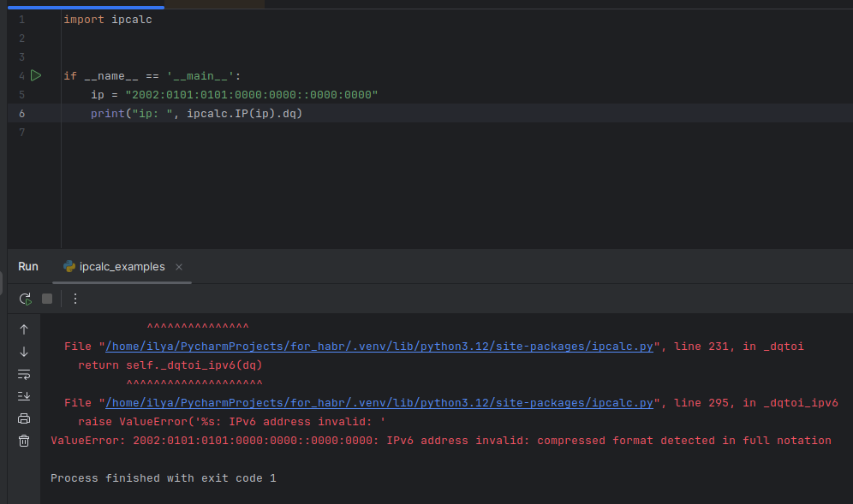This screenshot has height=504, width=853.
Task: Toggle soft-wrap in the console output
Action: pyautogui.click(x=24, y=374)
